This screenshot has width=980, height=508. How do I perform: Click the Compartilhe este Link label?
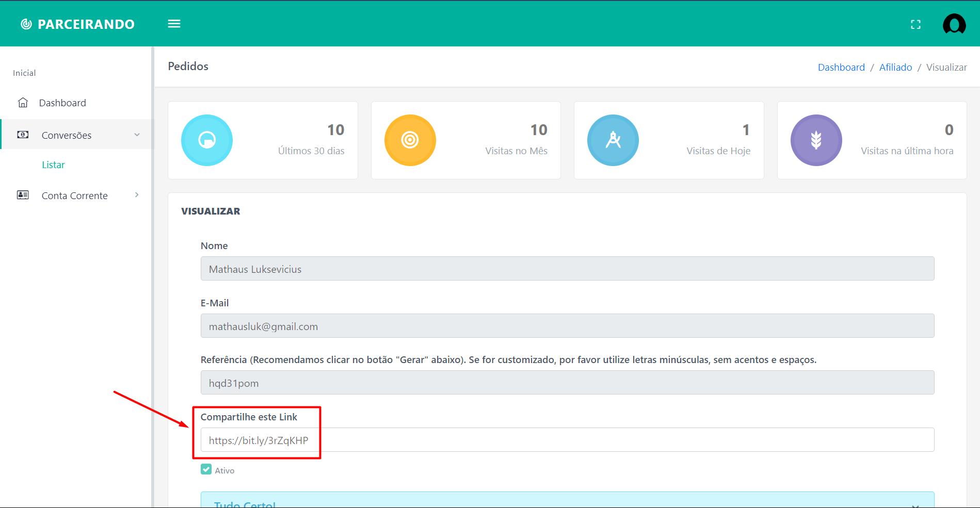[249, 417]
